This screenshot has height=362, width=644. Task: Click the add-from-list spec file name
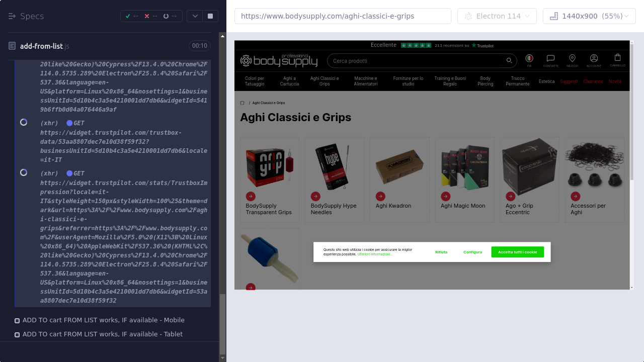pos(41,46)
